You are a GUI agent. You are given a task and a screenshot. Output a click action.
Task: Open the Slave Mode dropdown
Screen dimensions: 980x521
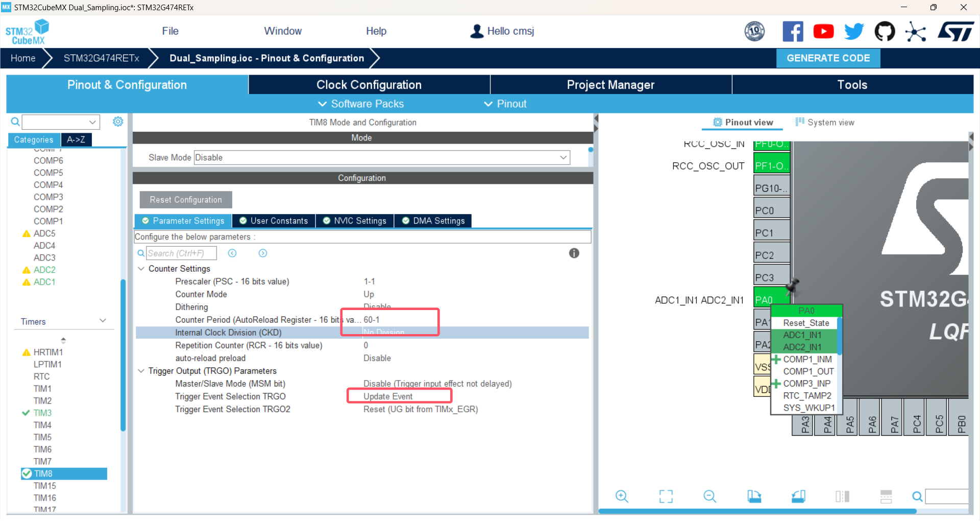[382, 158]
